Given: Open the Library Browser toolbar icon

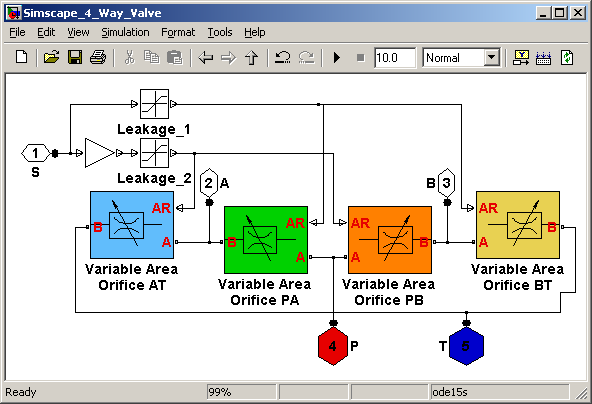Looking at the screenshot, I should (521, 58).
